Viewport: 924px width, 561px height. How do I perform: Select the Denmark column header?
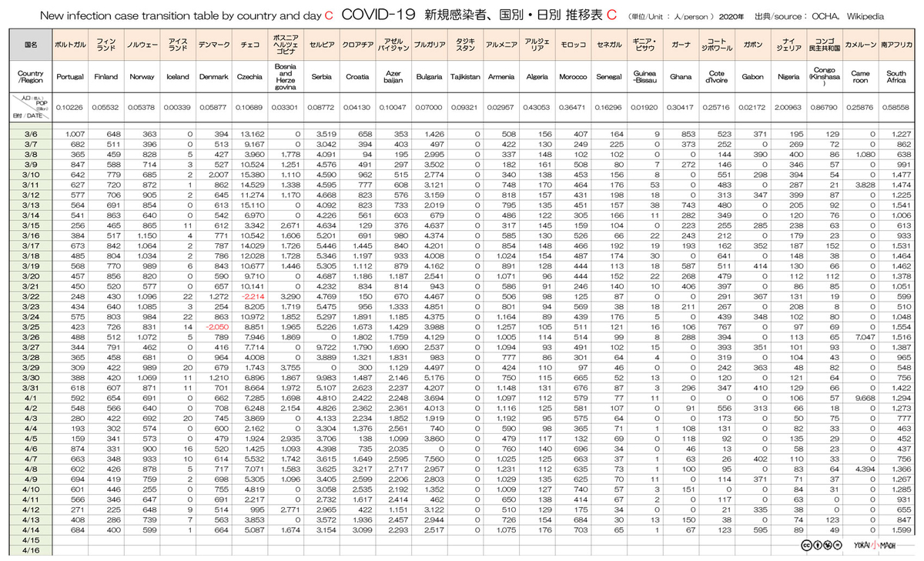214,77
